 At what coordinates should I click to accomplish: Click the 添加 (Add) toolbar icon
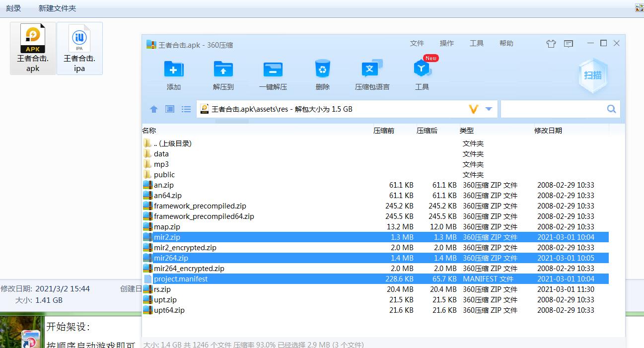(174, 70)
